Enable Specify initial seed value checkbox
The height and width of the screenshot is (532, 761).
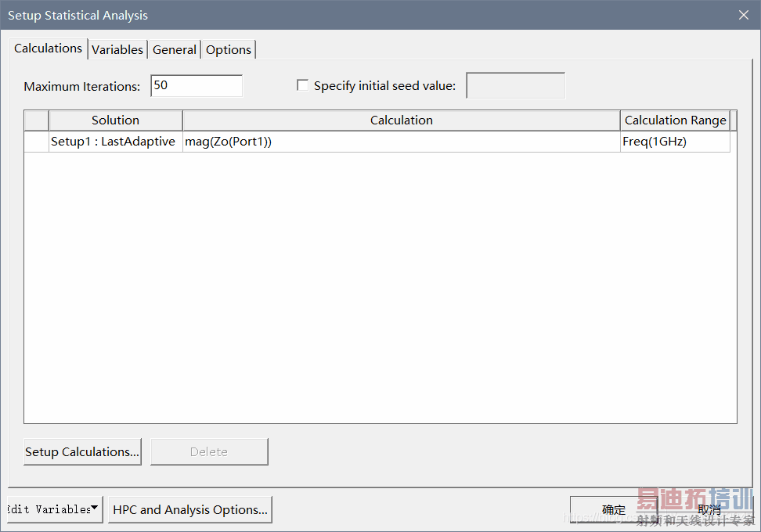click(x=302, y=85)
